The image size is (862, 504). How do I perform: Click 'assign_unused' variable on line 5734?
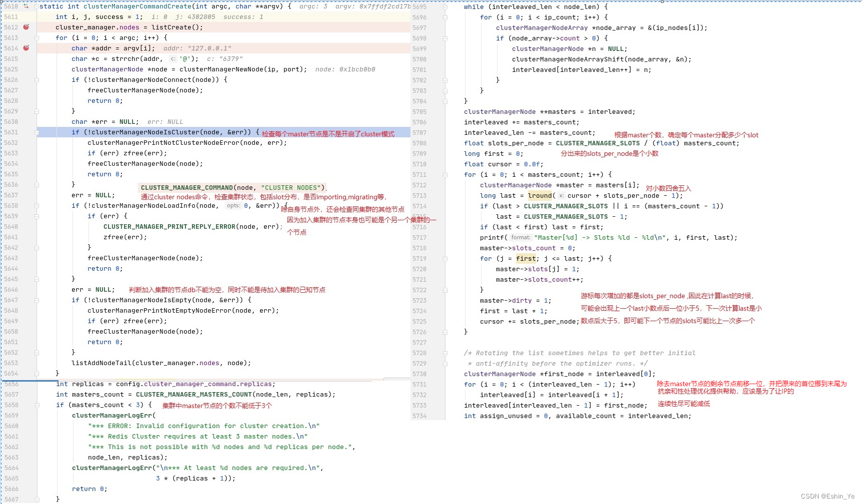point(506,416)
